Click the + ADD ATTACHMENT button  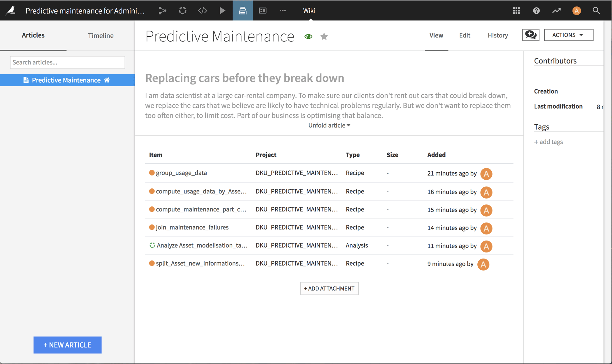tap(329, 288)
